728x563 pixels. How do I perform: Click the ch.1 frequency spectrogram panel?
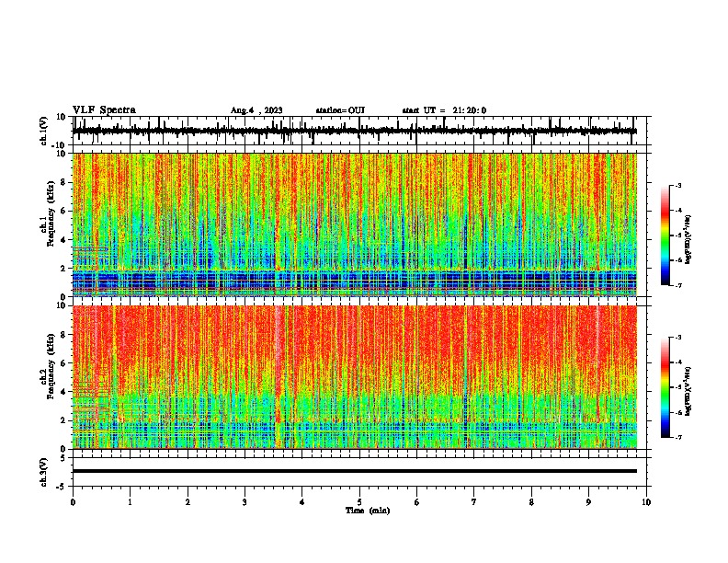point(355,224)
